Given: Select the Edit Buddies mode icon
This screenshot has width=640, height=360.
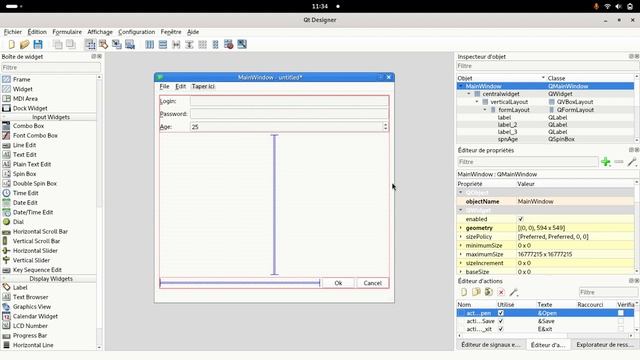Looking at the screenshot, I should pyautogui.click(x=117, y=44).
